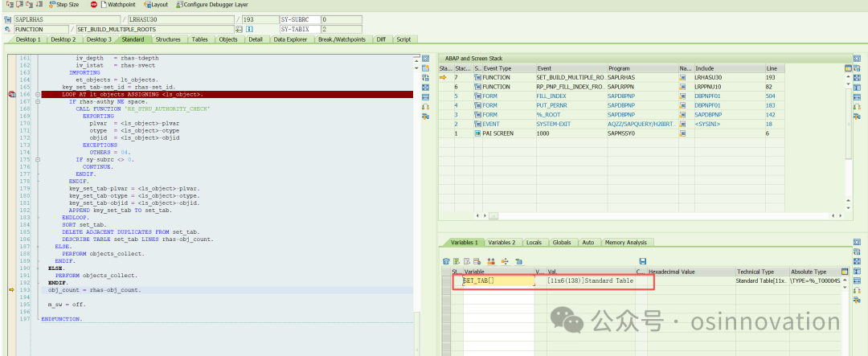
Task: Open the Data Explorer tab
Action: 290,39
